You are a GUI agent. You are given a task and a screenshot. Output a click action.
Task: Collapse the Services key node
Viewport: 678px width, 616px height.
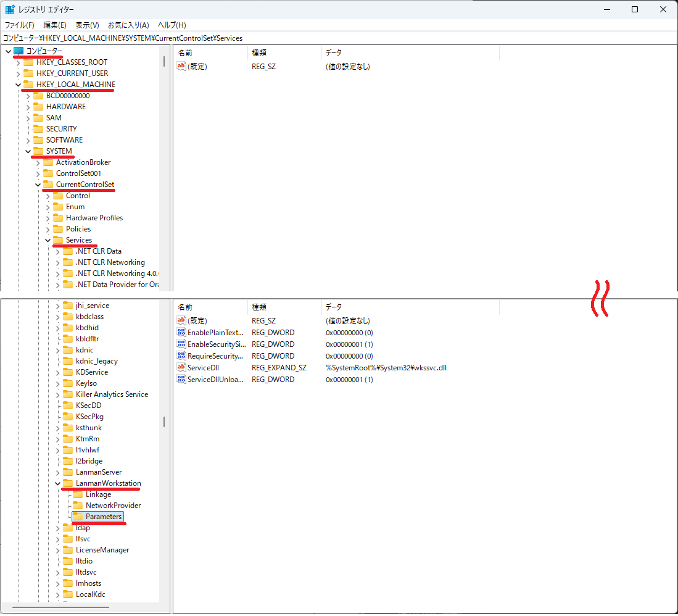pyautogui.click(x=48, y=240)
